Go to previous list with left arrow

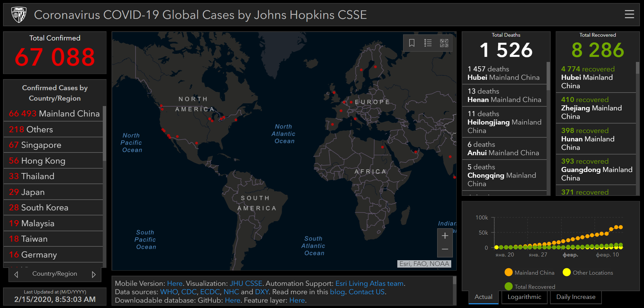coord(16,274)
